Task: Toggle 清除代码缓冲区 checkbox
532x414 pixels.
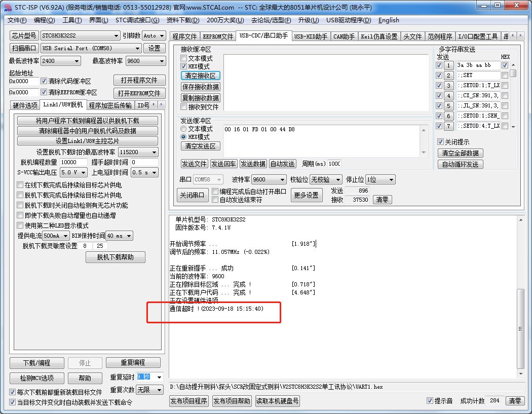Action: [x=44, y=81]
